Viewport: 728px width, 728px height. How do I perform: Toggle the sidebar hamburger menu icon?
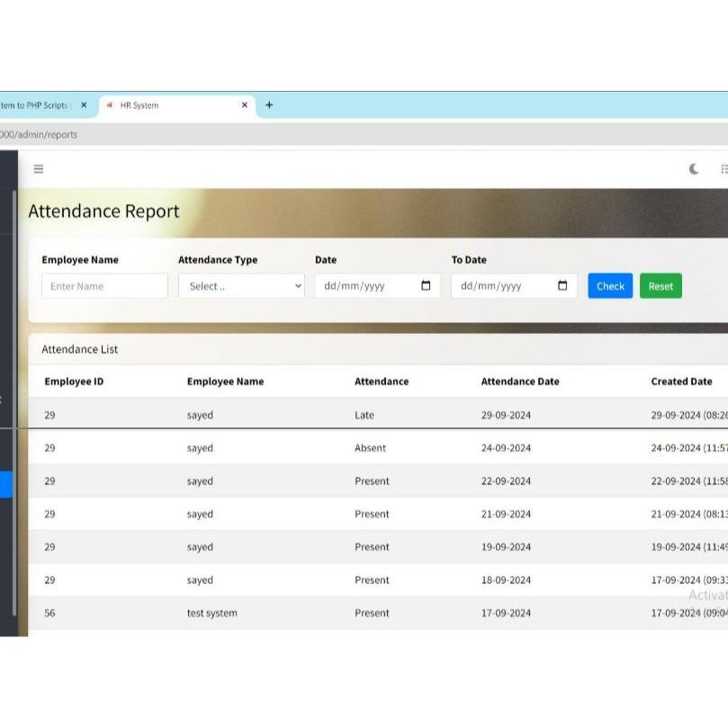[x=39, y=169]
